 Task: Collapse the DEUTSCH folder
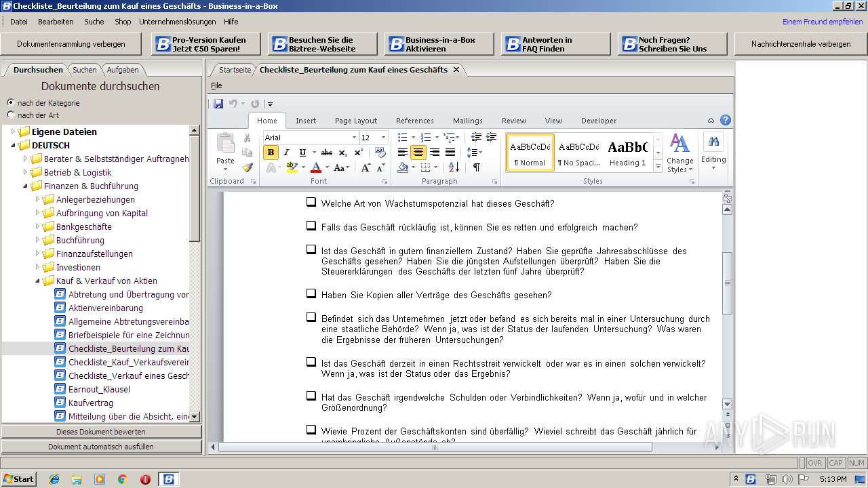click(x=13, y=145)
